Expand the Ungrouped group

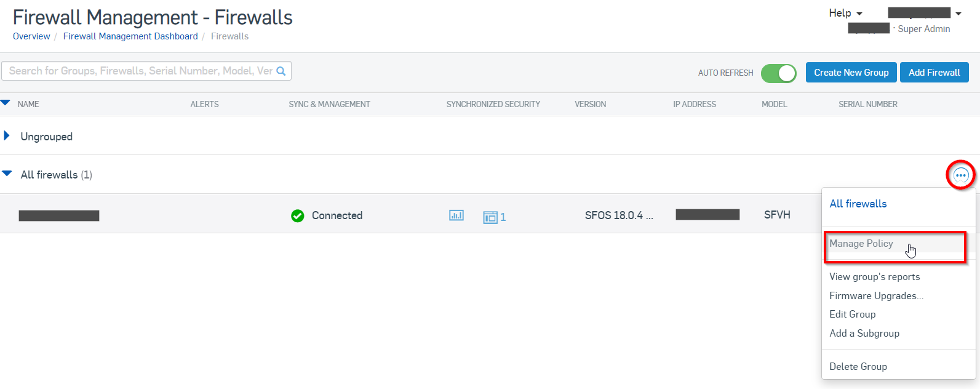[x=7, y=135]
